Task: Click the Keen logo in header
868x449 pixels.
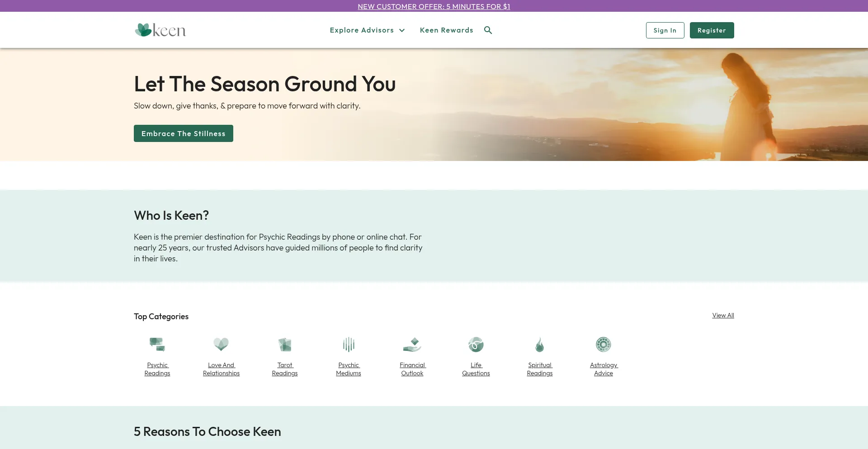Action: pyautogui.click(x=160, y=30)
